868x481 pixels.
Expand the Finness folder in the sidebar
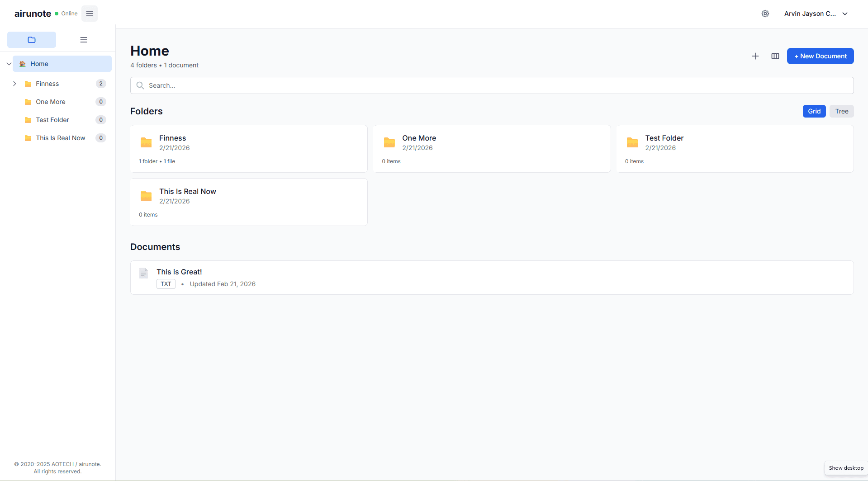click(x=14, y=84)
